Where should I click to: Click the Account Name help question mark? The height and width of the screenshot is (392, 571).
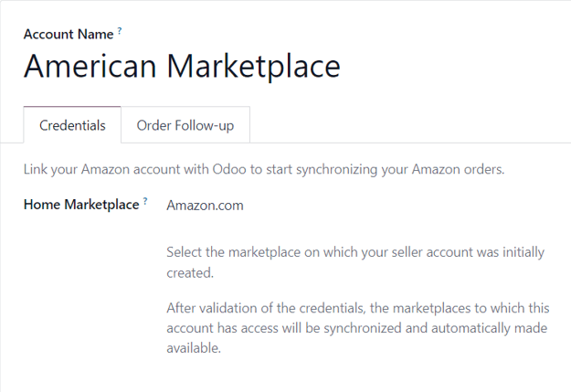tap(120, 31)
